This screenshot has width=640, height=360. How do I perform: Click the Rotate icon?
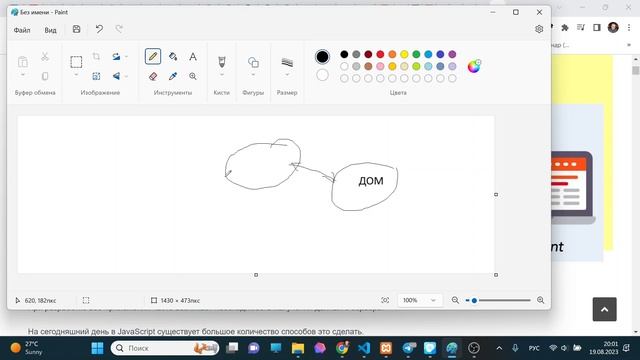click(x=116, y=56)
